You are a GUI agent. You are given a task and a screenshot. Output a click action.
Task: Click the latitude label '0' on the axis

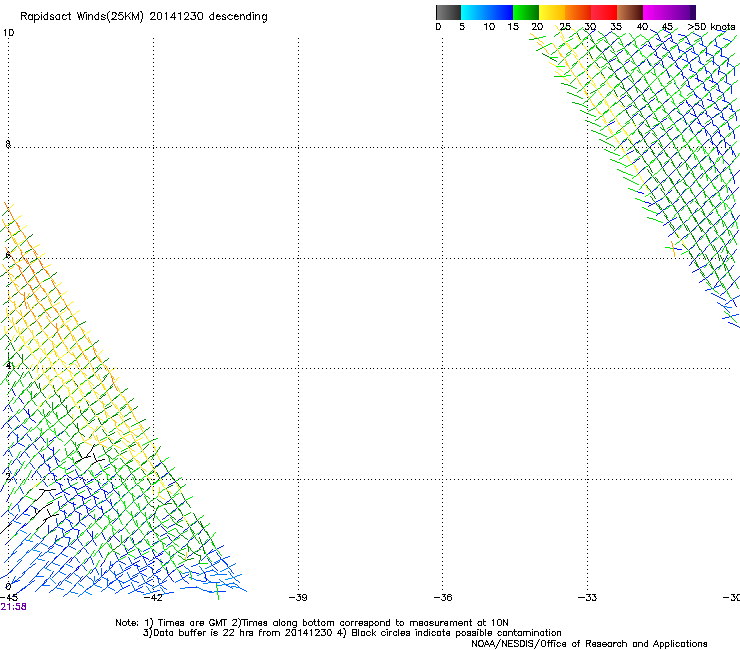pyautogui.click(x=8, y=587)
